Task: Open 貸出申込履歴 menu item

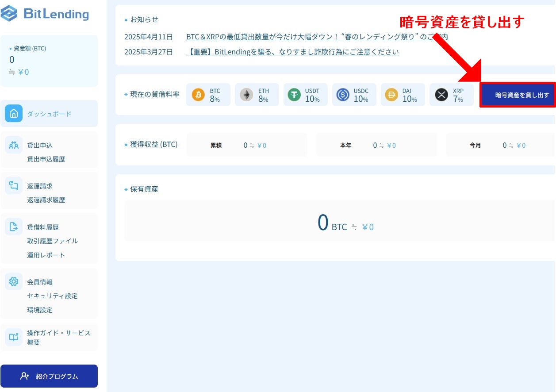Action: pyautogui.click(x=46, y=159)
